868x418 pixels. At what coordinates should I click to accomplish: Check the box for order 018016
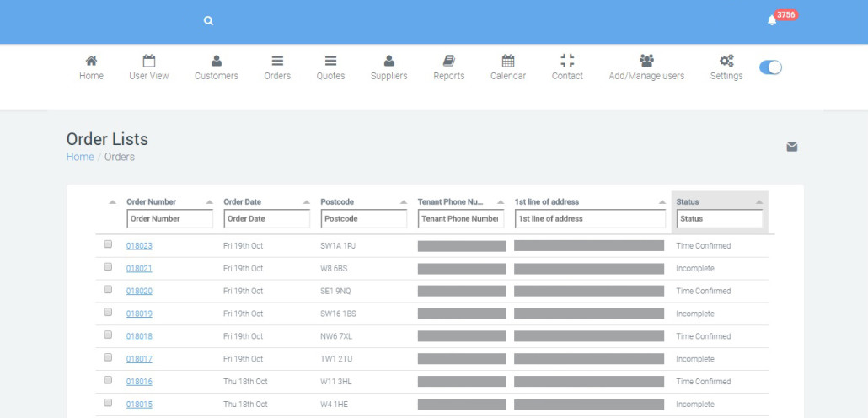[108, 380]
